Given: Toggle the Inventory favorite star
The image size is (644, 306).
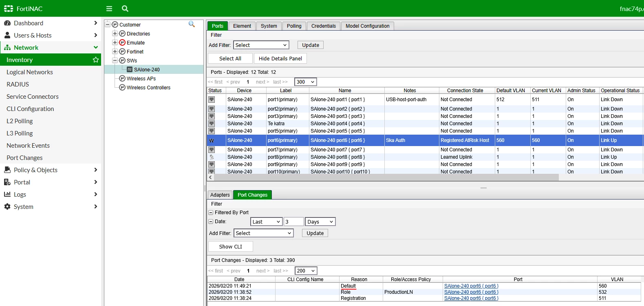Looking at the screenshot, I should pyautogui.click(x=96, y=60).
